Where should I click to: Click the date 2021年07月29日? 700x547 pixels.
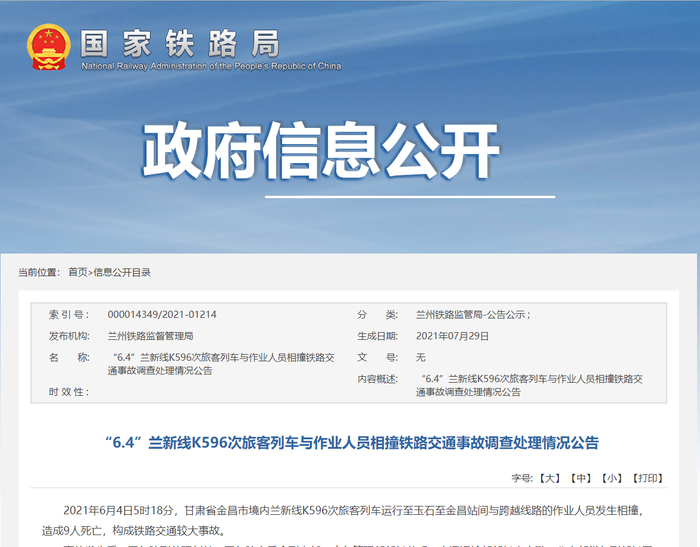point(452,336)
